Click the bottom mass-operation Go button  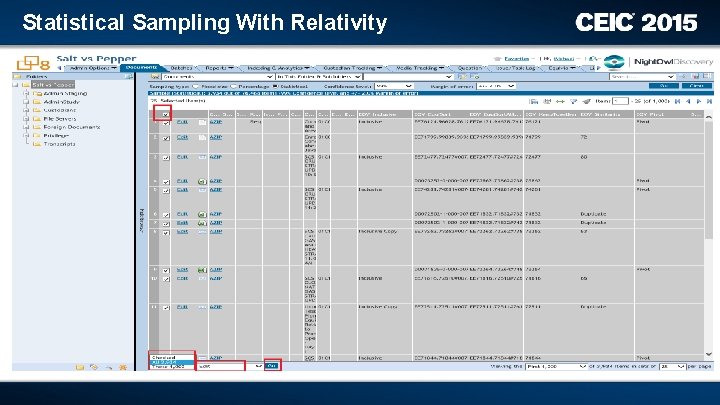coord(272,366)
